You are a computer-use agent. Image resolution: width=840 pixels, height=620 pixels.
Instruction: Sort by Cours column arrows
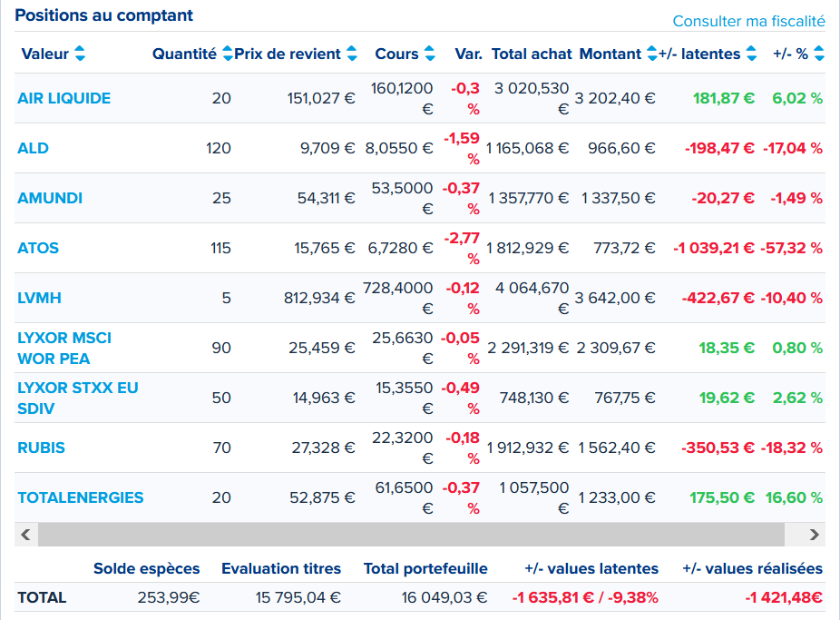(x=430, y=54)
